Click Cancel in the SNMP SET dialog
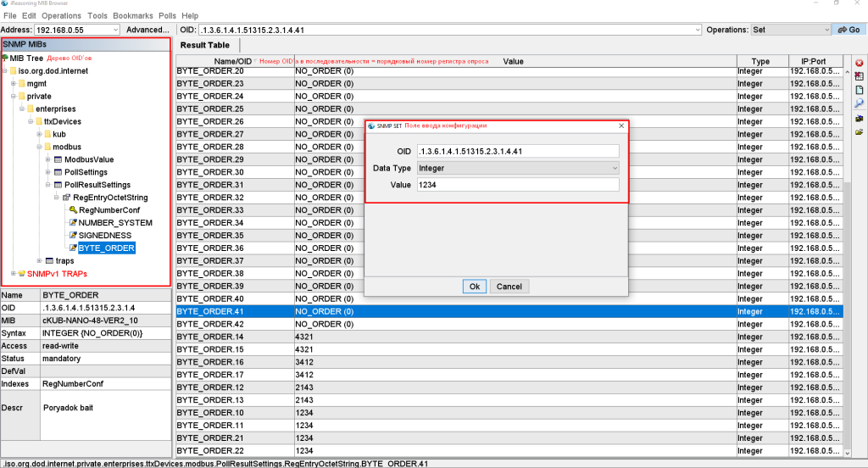 click(x=509, y=287)
